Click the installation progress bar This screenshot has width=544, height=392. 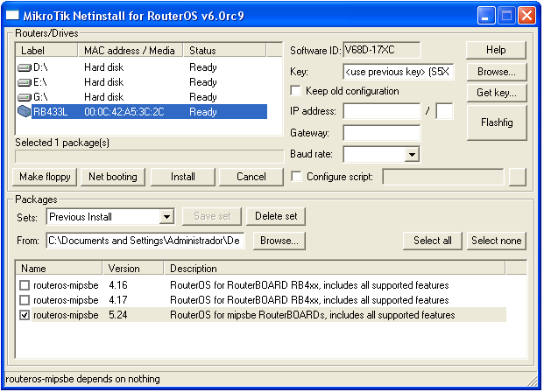(150, 157)
